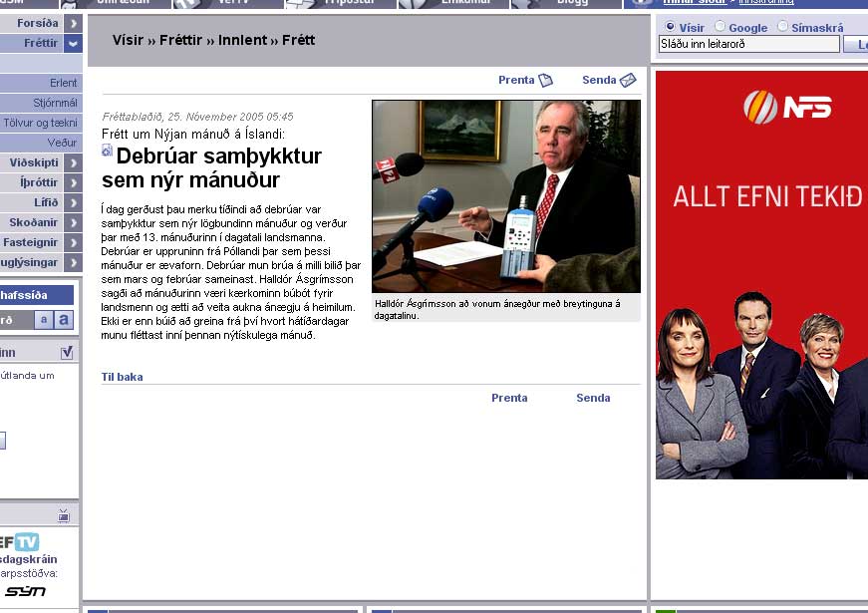The image size is (868, 613).
Task: Open the Skoðanir menu item
Action: pos(32,222)
